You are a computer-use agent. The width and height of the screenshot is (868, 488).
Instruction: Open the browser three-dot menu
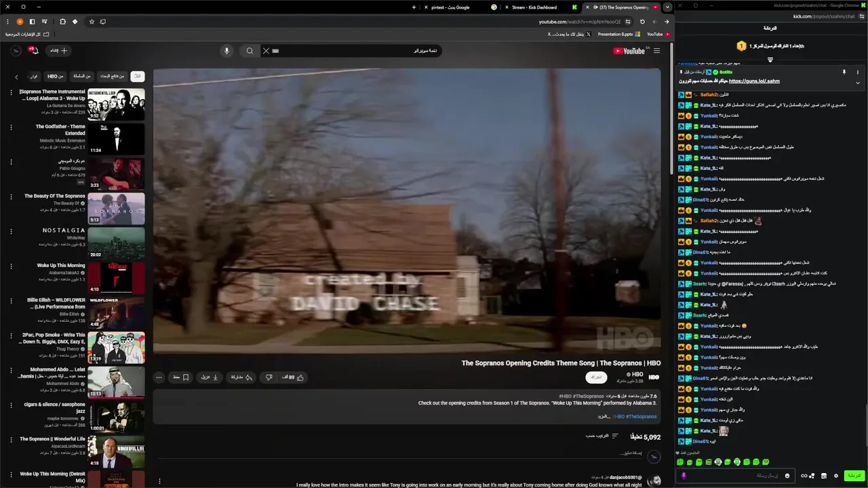pos(7,22)
